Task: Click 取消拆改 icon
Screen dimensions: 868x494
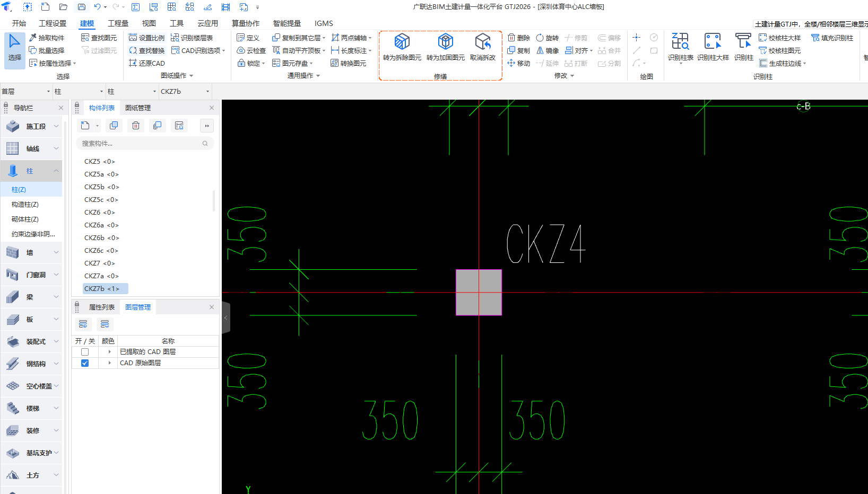Action: (483, 47)
